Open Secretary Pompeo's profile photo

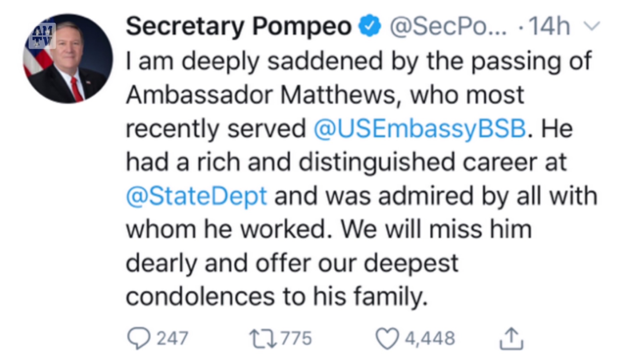point(68,59)
